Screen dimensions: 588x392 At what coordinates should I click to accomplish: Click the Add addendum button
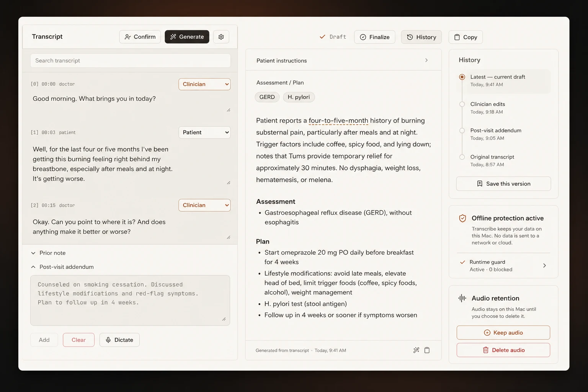(x=44, y=340)
